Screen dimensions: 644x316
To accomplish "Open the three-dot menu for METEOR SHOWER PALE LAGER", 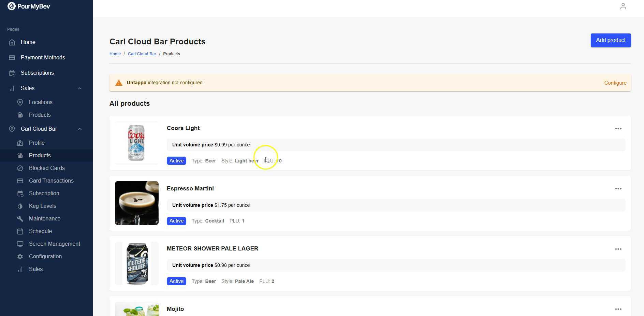I will pyautogui.click(x=618, y=249).
